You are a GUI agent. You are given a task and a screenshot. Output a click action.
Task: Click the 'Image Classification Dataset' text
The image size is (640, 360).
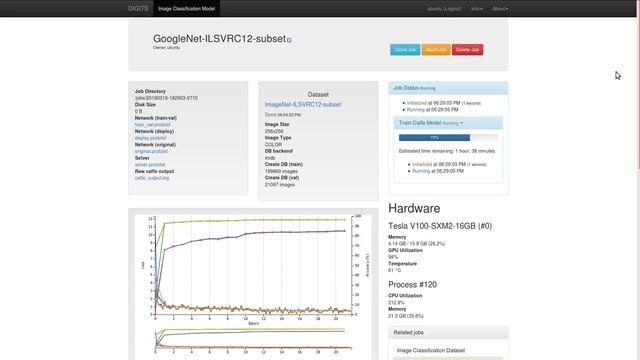431,350
